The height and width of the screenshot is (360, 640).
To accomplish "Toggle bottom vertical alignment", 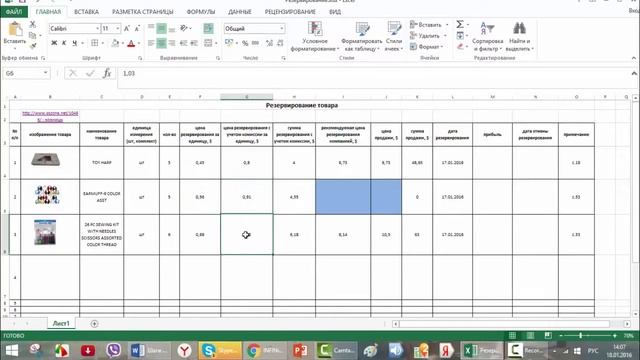I will [x=172, y=28].
